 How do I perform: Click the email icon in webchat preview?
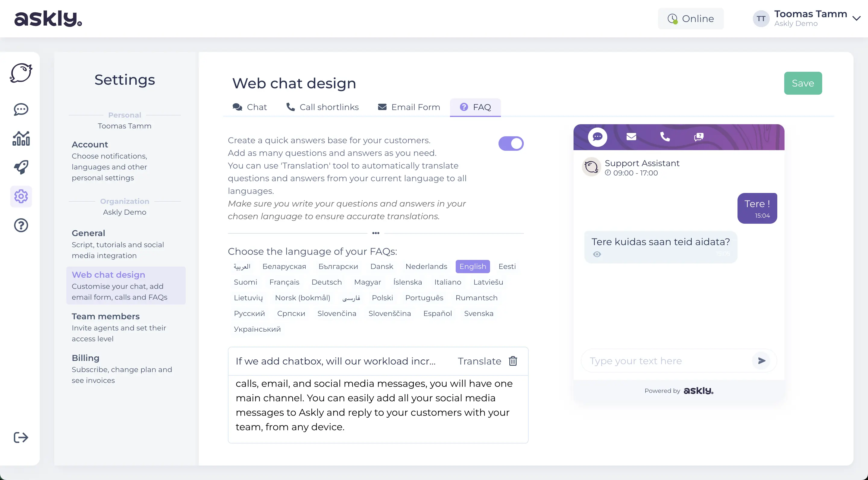point(632,137)
